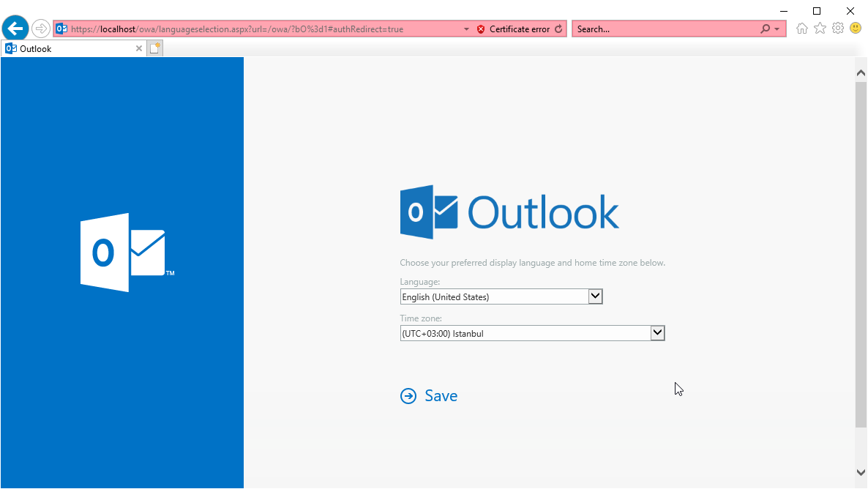Expand the Language dropdown arrow
Viewport: 868px width, 489px height.
point(595,296)
